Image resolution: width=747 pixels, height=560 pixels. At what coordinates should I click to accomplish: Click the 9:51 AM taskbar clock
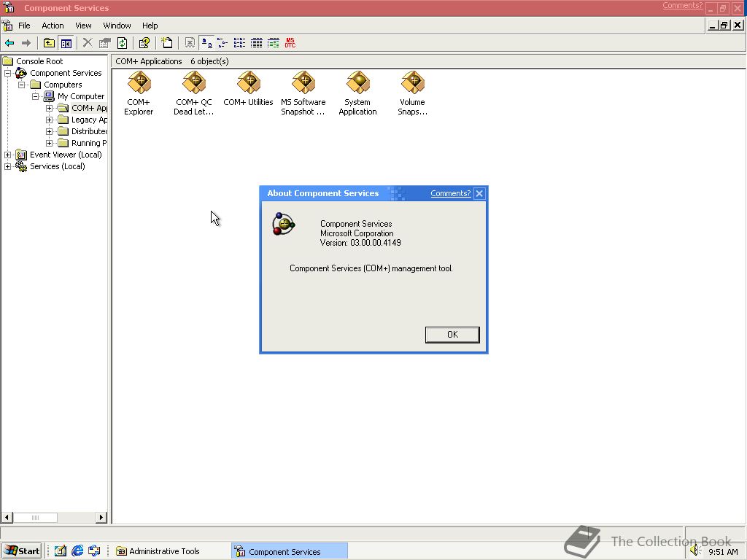tap(723, 552)
